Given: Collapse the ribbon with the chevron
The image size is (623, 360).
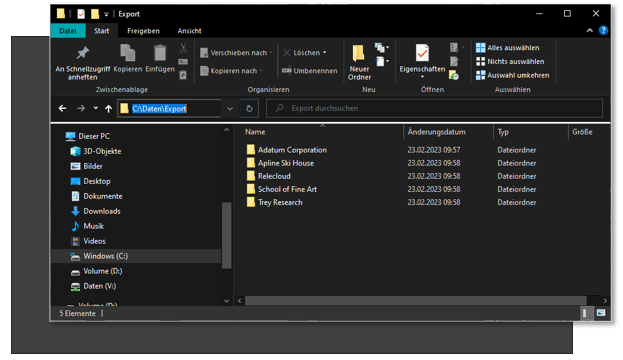Looking at the screenshot, I should (x=590, y=30).
